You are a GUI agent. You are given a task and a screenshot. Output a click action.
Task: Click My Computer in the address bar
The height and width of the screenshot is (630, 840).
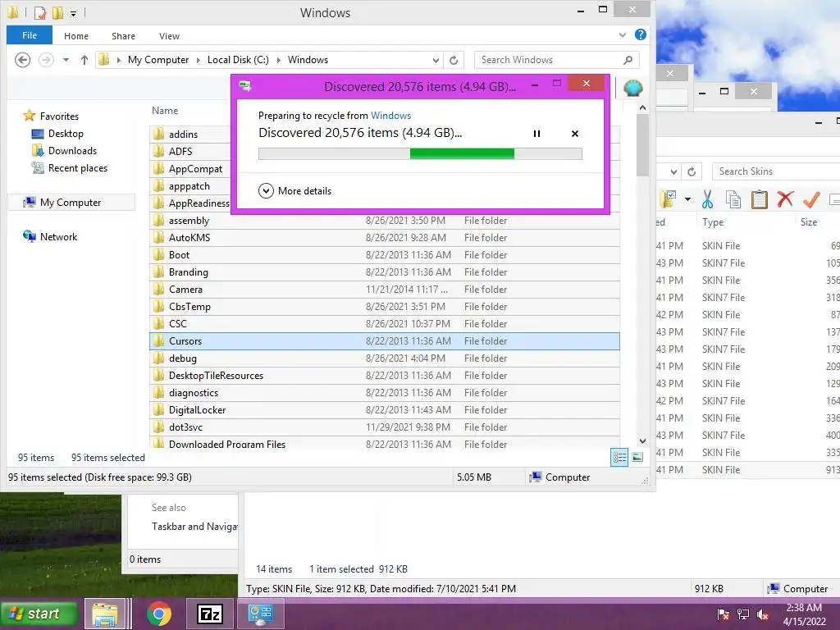tap(158, 60)
